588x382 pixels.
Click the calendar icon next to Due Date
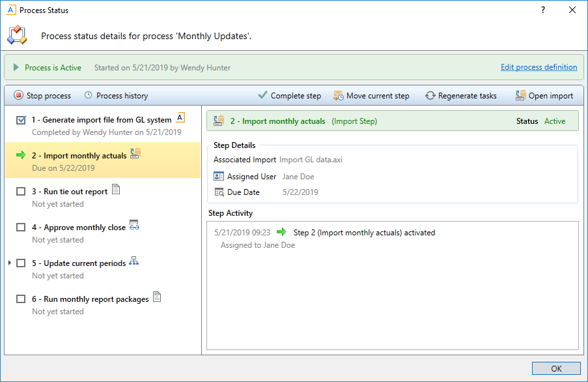219,193
